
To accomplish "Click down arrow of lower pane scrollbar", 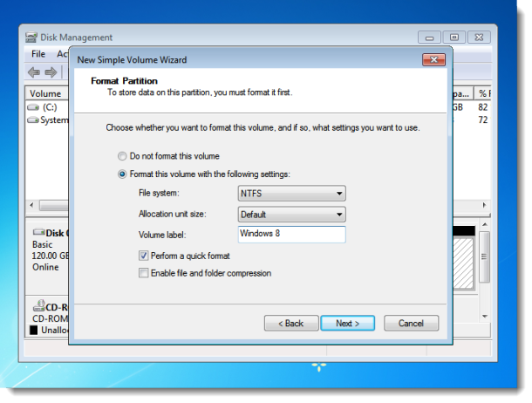I will [x=485, y=316].
